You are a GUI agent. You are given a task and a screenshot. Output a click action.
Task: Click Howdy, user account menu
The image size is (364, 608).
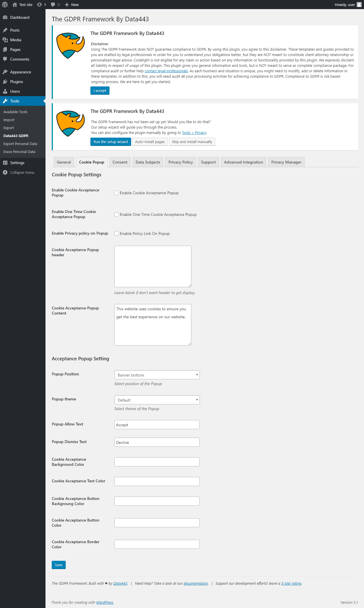coord(348,5)
